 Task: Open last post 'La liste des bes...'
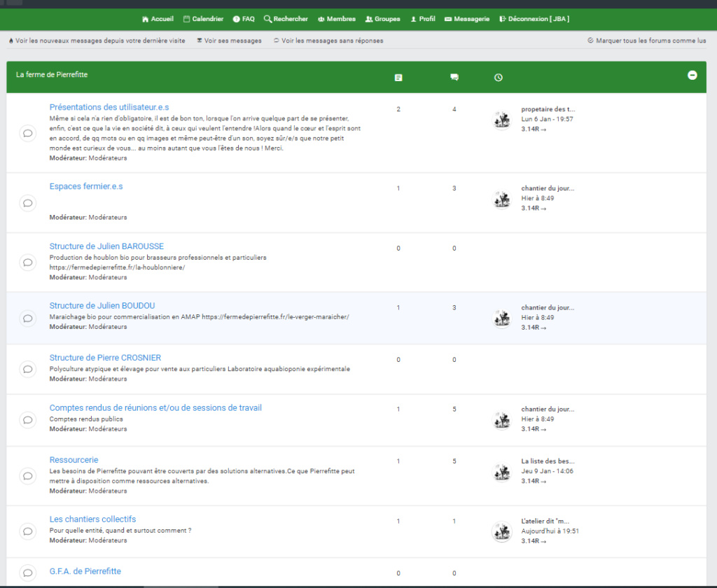548,461
